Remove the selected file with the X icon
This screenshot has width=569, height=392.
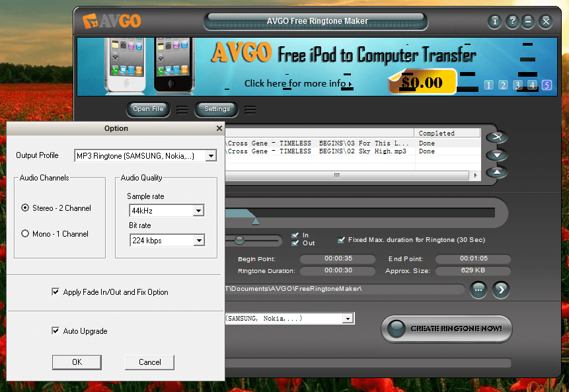click(x=496, y=137)
